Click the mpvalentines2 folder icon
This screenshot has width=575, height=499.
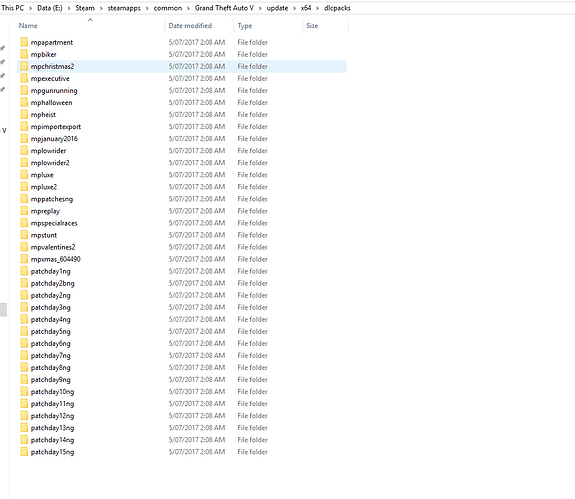pyautogui.click(x=24, y=247)
